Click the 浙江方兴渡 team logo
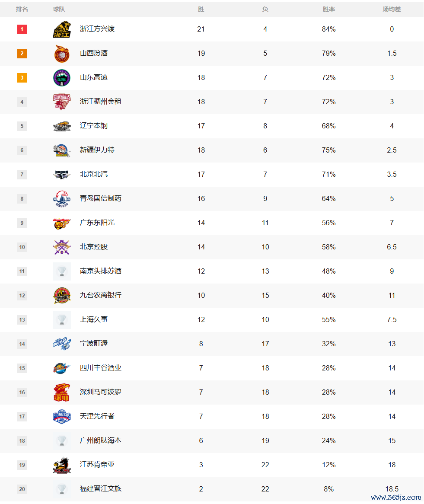424x504 pixels. coord(62,29)
